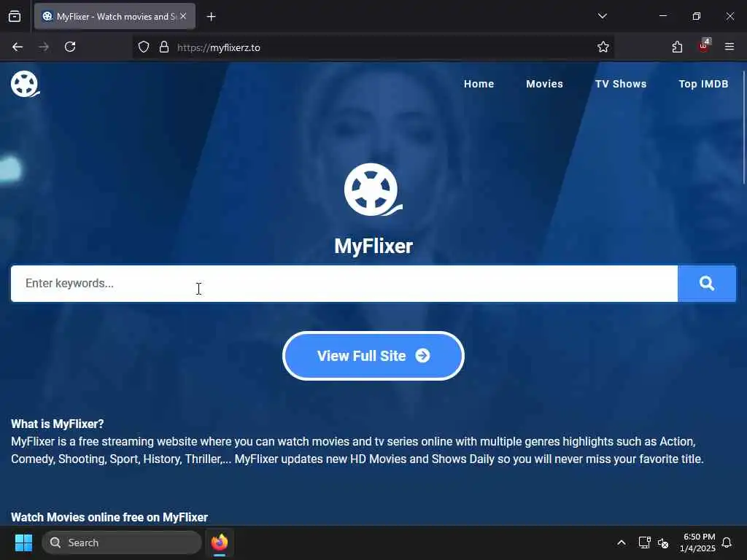
Task: Open the Home menu item
Action: (x=479, y=84)
